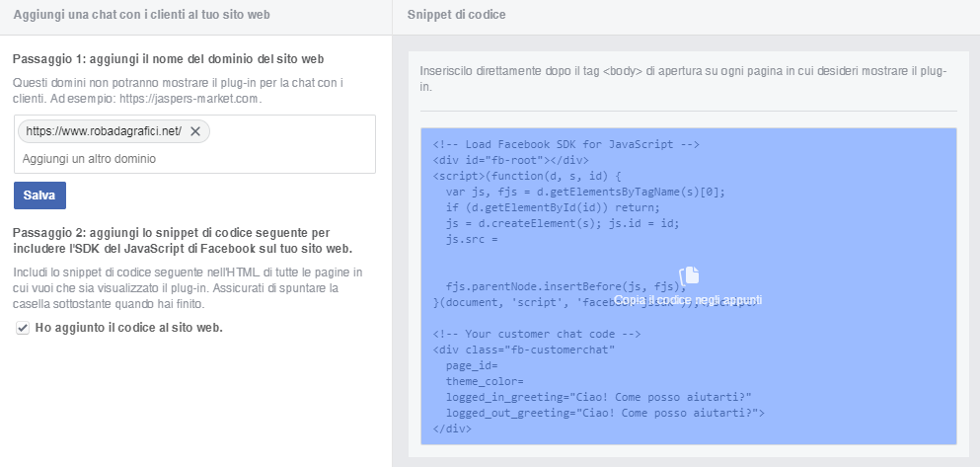Click the 'Load Facebook SDK for JavaScript' comment
This screenshot has width=980, height=467.
pyautogui.click(x=566, y=144)
